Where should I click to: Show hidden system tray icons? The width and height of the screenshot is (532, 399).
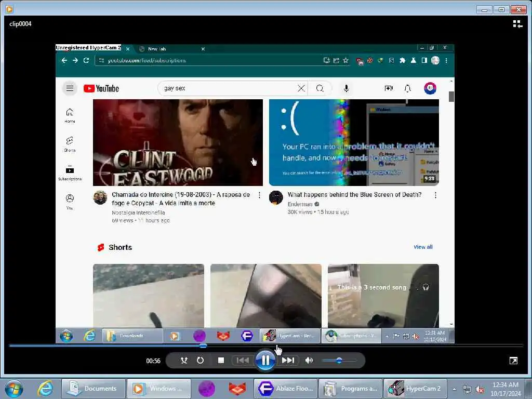454,389
